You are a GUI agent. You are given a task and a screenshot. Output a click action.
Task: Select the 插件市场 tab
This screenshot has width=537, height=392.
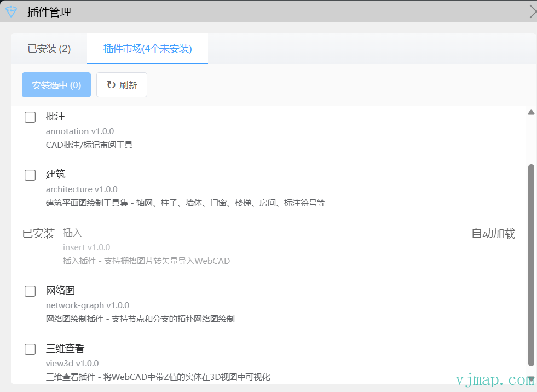coord(147,49)
